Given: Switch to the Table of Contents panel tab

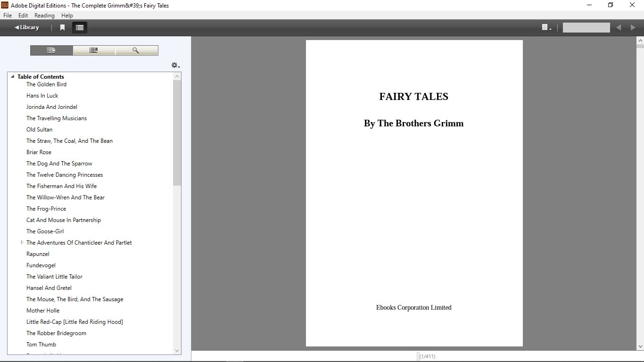Looking at the screenshot, I should 51,50.
